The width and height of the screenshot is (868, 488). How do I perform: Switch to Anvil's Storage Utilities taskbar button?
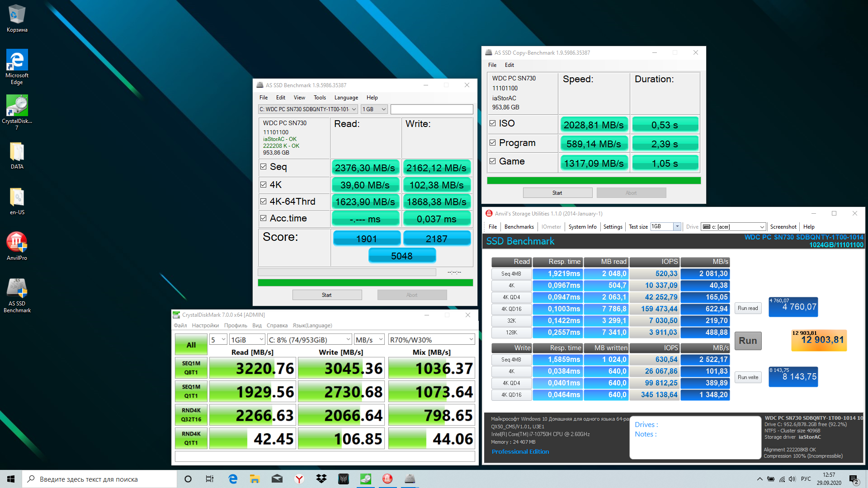point(387,479)
